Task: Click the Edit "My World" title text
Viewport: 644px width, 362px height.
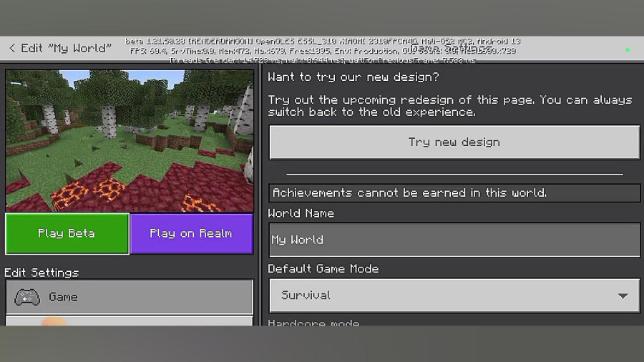Action: (66, 48)
